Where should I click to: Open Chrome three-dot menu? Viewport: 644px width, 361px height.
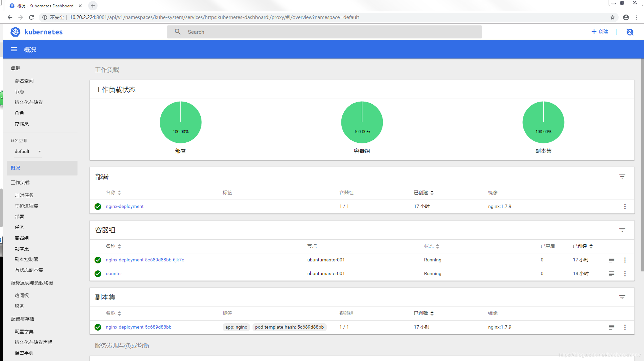[x=637, y=17]
